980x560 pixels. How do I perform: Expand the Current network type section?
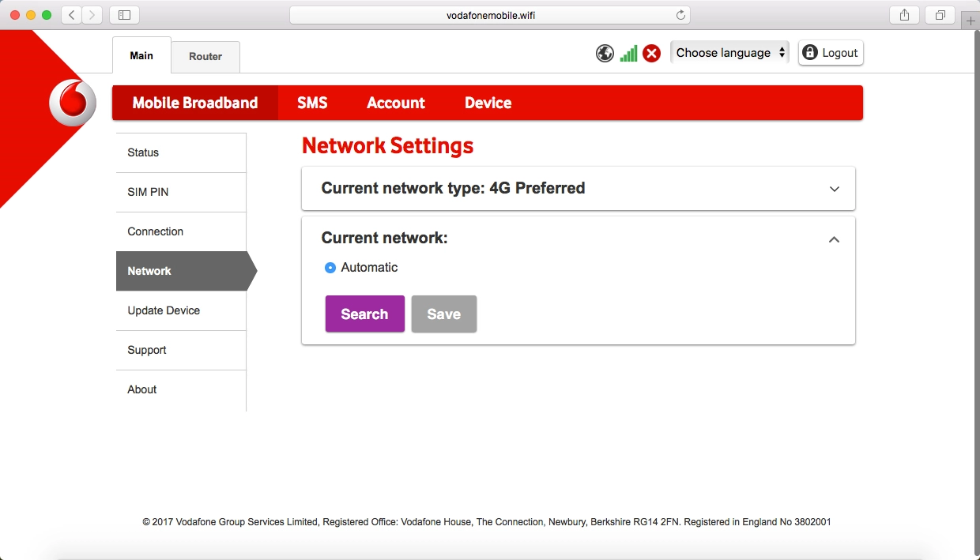[x=834, y=189]
